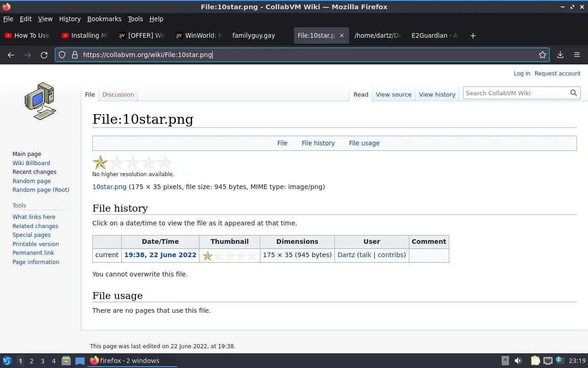Reload the page with the refresh icon

click(x=44, y=55)
